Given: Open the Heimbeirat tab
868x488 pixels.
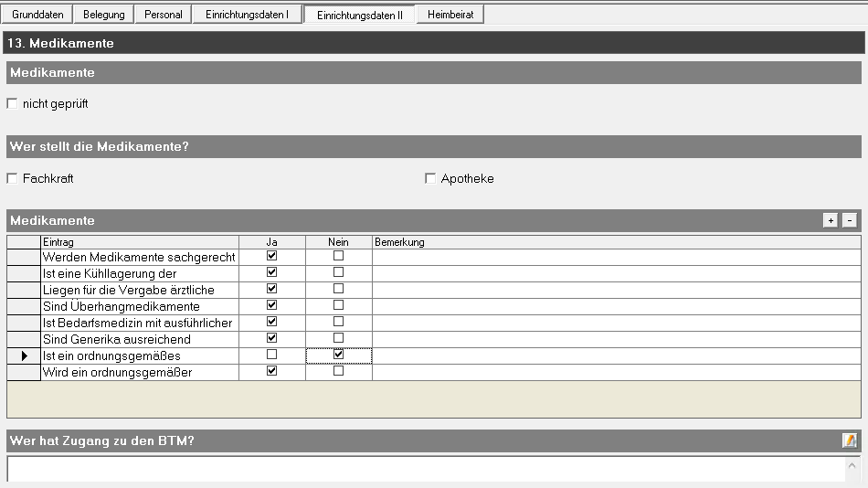Looking at the screenshot, I should (450, 15).
